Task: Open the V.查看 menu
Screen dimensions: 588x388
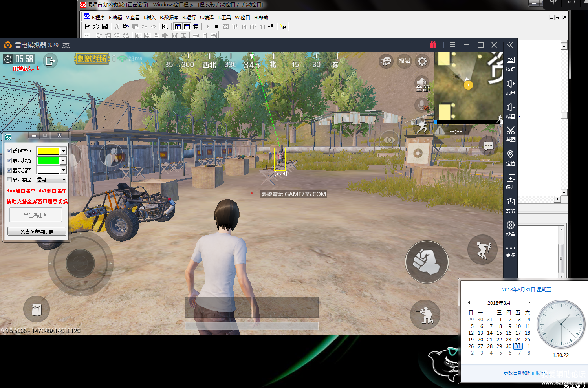Action: [x=133, y=18]
